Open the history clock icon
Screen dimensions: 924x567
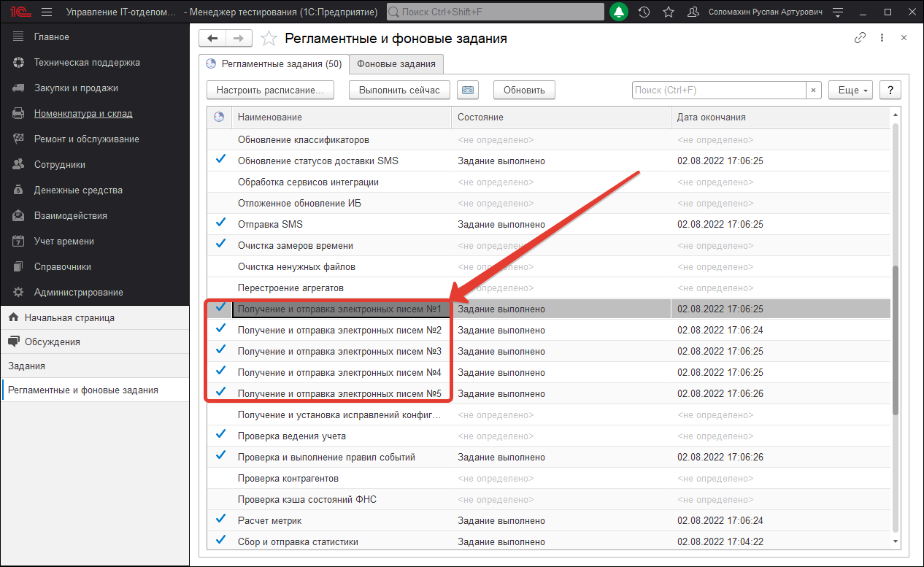[x=644, y=12]
